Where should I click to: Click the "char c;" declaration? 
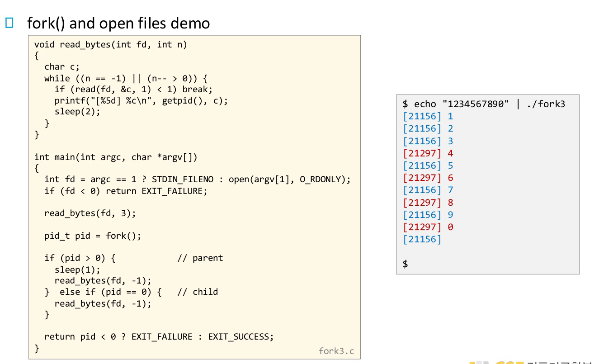62,67
